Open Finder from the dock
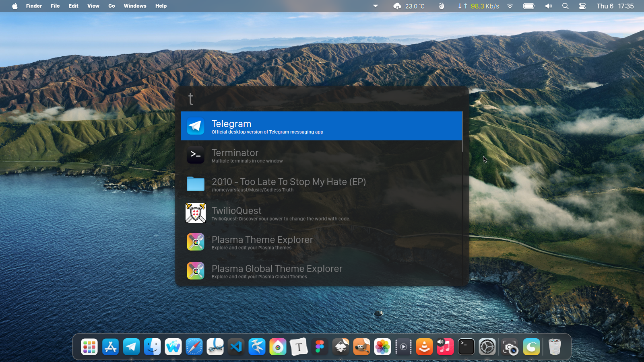The image size is (644, 362). pyautogui.click(x=152, y=347)
